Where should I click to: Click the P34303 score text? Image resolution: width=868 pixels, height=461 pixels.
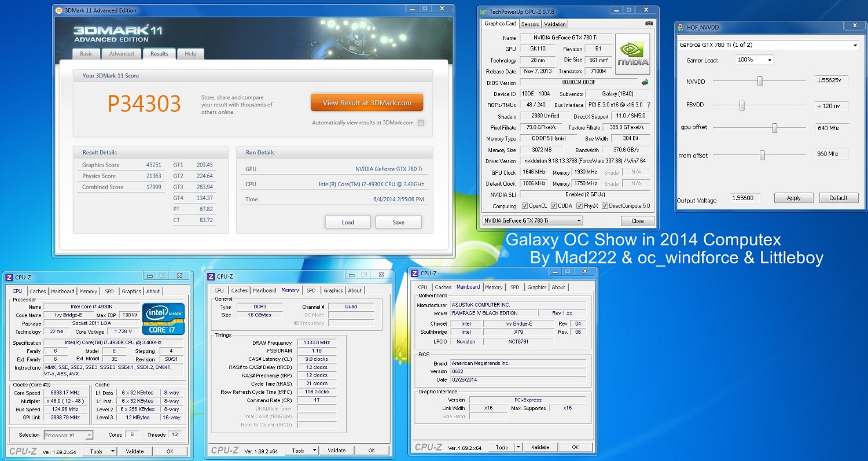coord(144,104)
